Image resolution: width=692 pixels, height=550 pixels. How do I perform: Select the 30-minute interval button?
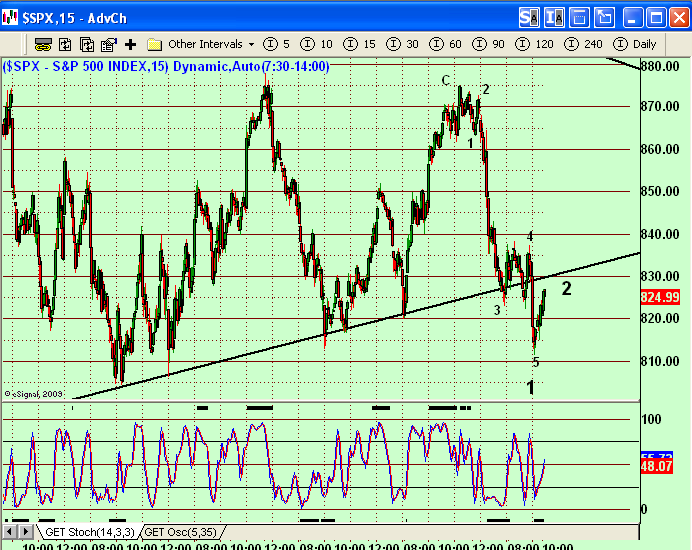(x=402, y=44)
